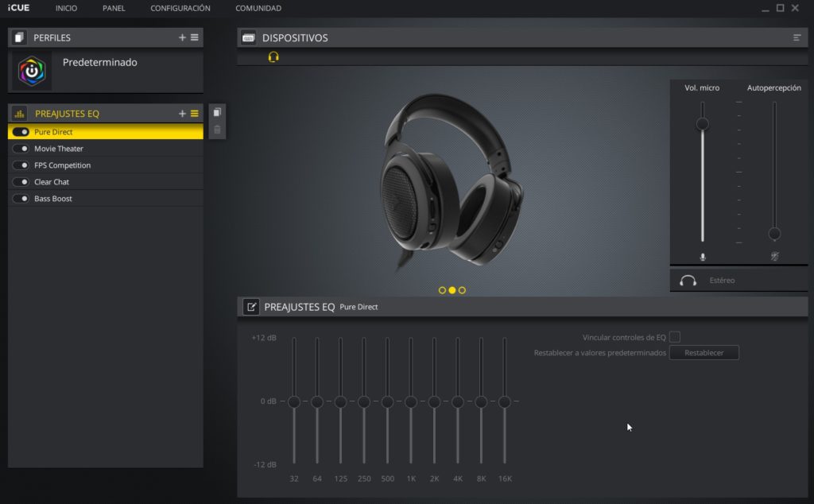Show the first headset image dot

[442, 290]
